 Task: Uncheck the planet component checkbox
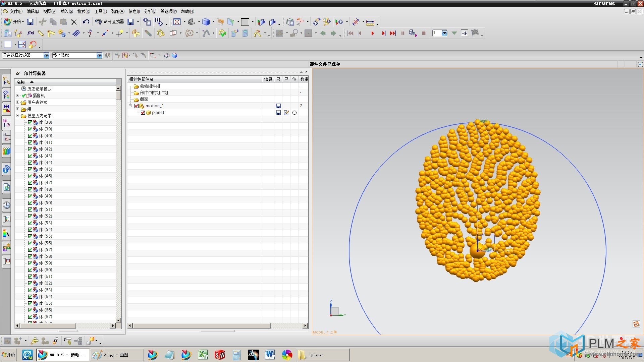coord(143,113)
